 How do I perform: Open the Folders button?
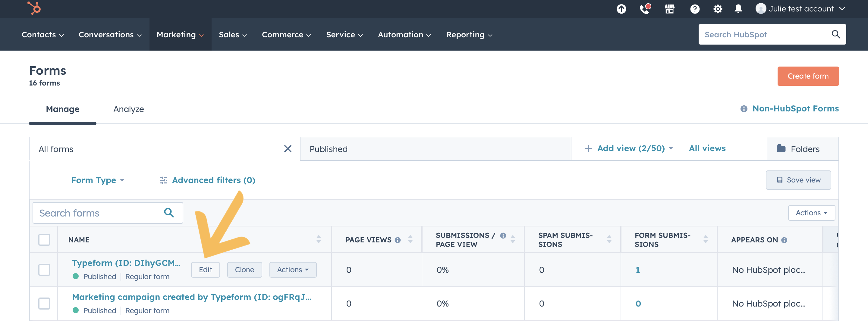802,149
